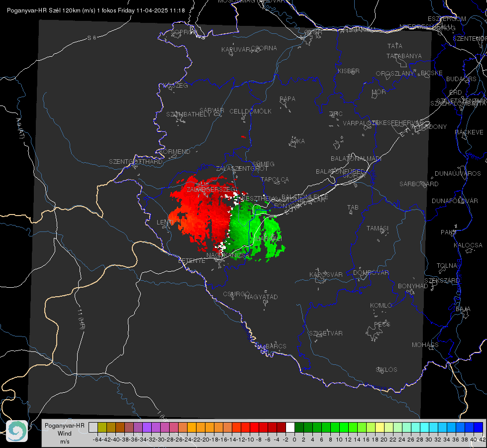The width and height of the screenshot is (487, 448).
Task: Click the DOMBÓVÁR city label
Action: (x=371, y=273)
